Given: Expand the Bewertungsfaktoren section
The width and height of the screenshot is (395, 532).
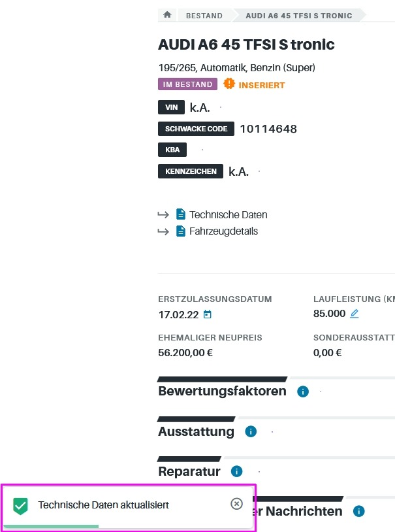Looking at the screenshot, I should 222,391.
